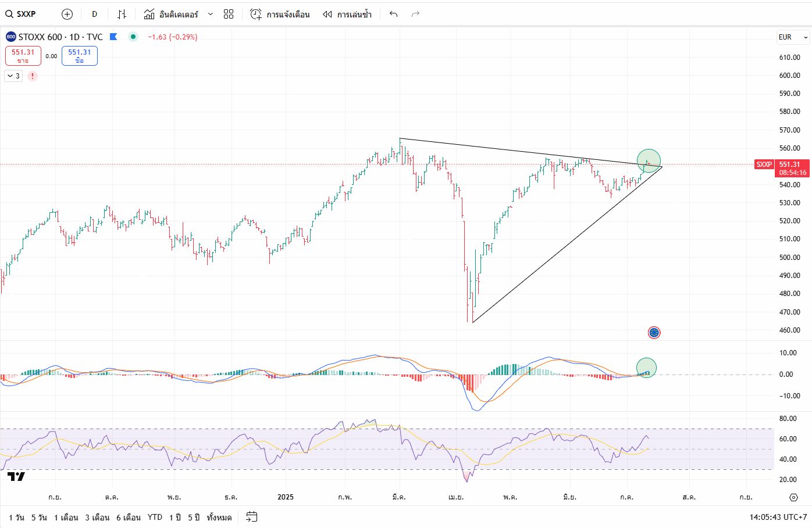Open the go-to-date calendar icon

pos(251,517)
